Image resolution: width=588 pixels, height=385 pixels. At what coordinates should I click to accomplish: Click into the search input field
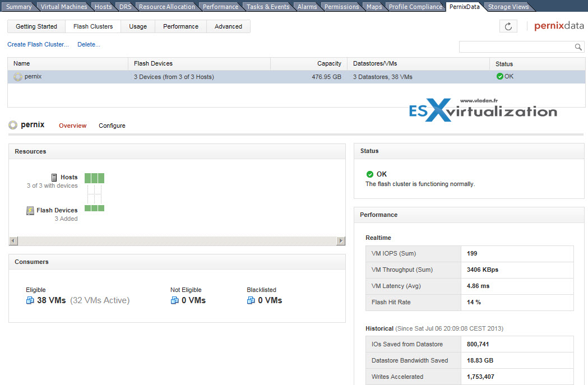coord(517,47)
